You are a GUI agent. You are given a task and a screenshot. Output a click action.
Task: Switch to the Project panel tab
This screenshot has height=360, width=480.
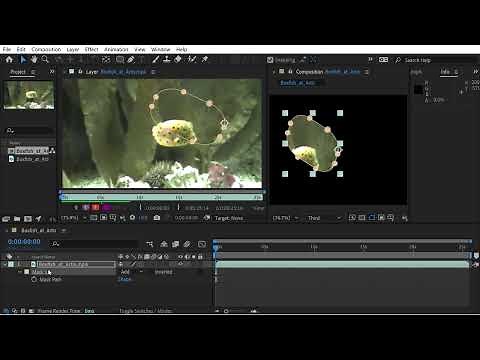(x=18, y=72)
